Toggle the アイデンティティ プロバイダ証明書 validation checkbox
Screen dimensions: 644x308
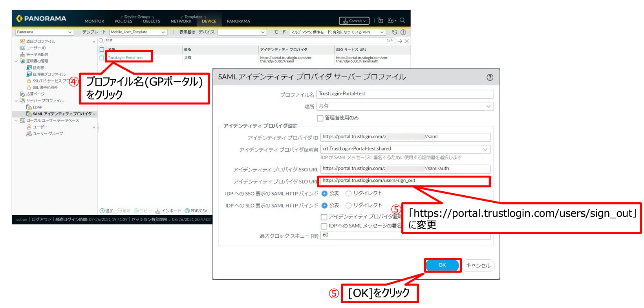point(324,217)
